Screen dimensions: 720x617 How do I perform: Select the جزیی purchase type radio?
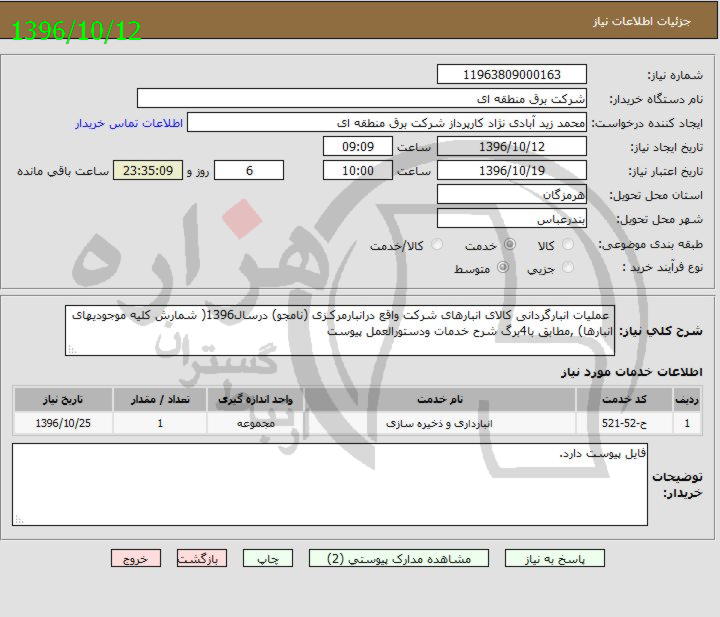click(568, 267)
